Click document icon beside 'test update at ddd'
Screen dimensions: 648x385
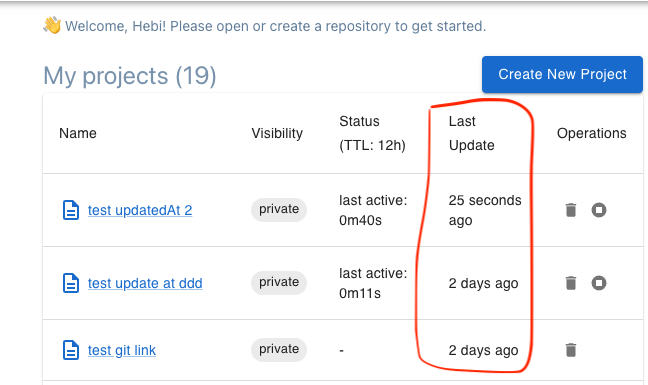71,283
